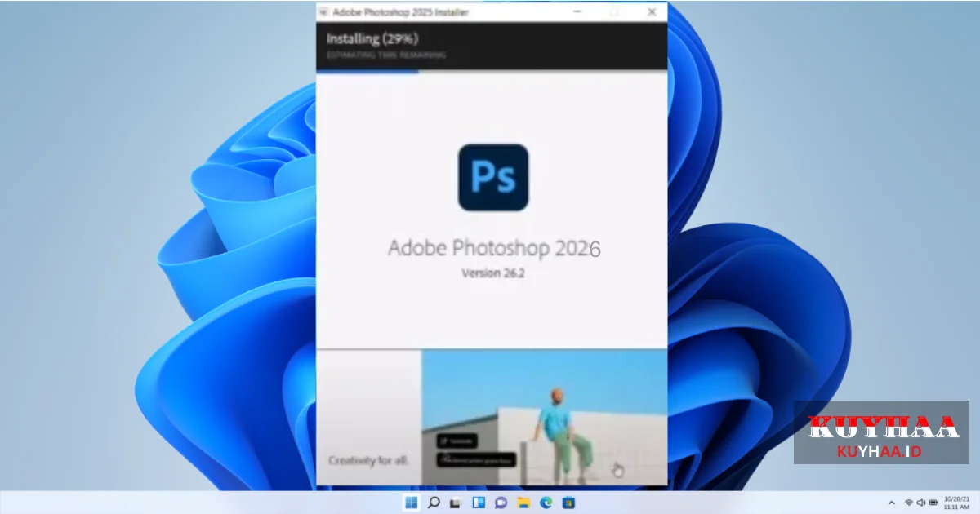Open File Explorer from the taskbar
The height and width of the screenshot is (514, 980).
tap(523, 503)
